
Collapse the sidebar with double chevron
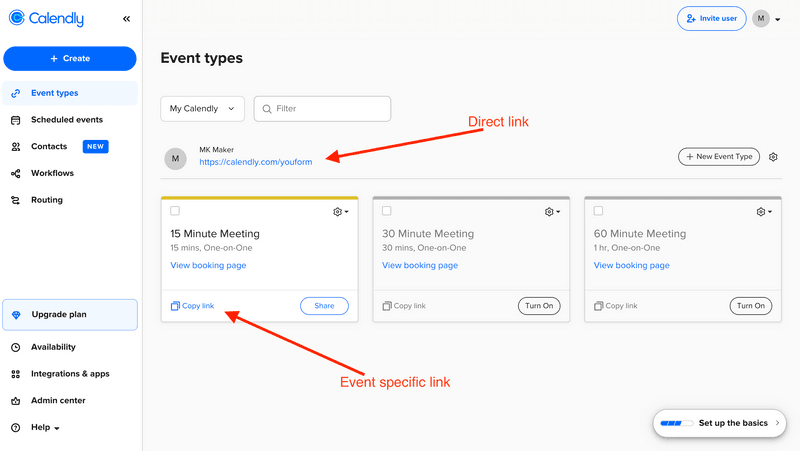[127, 19]
